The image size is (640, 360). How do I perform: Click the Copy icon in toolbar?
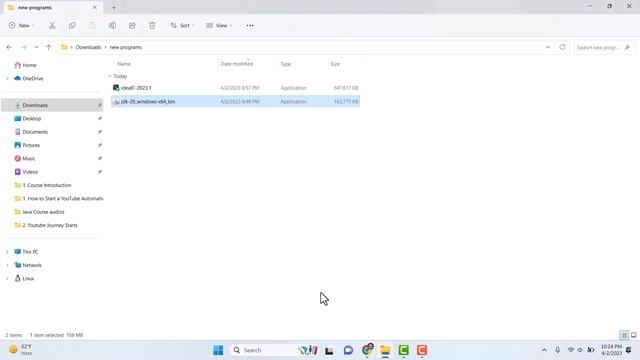pos(72,25)
